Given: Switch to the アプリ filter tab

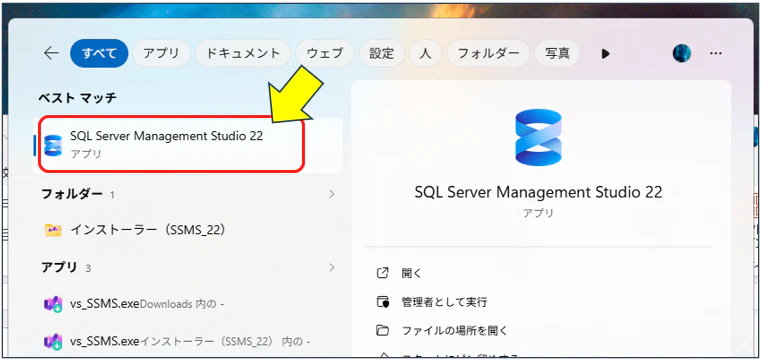Looking at the screenshot, I should [x=161, y=53].
